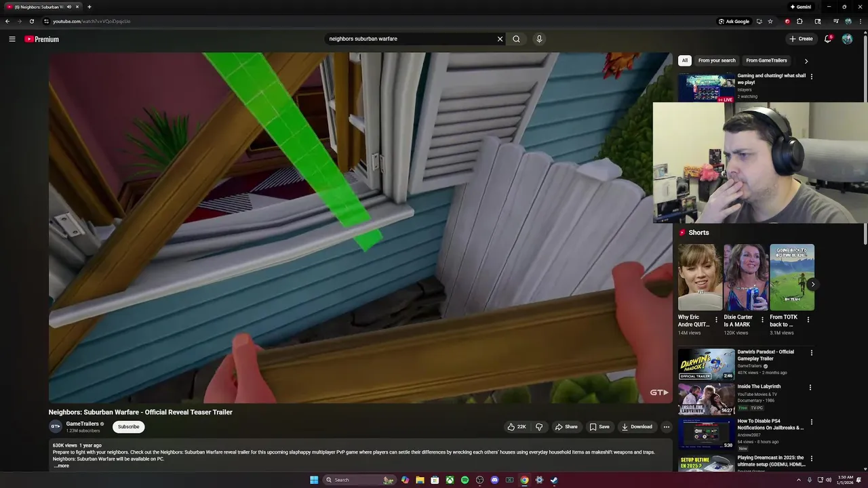Image resolution: width=868 pixels, height=488 pixels.
Task: Click the Windows taskbar Search box
Action: click(358, 480)
